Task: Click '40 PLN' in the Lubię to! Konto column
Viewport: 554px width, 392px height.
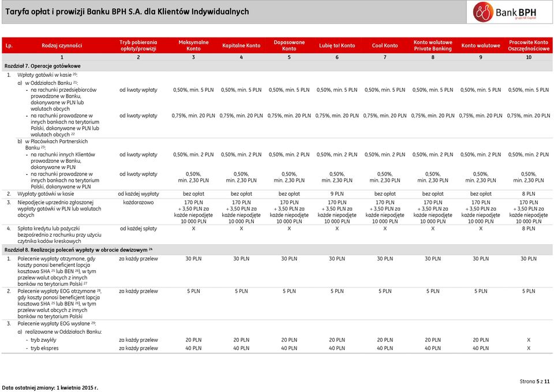Action: click(337, 348)
